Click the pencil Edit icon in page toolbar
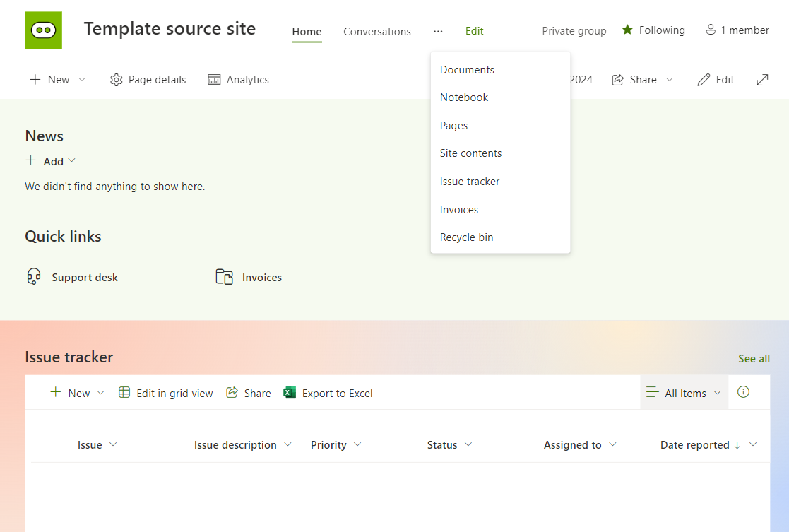The width and height of the screenshot is (789, 532). (704, 80)
